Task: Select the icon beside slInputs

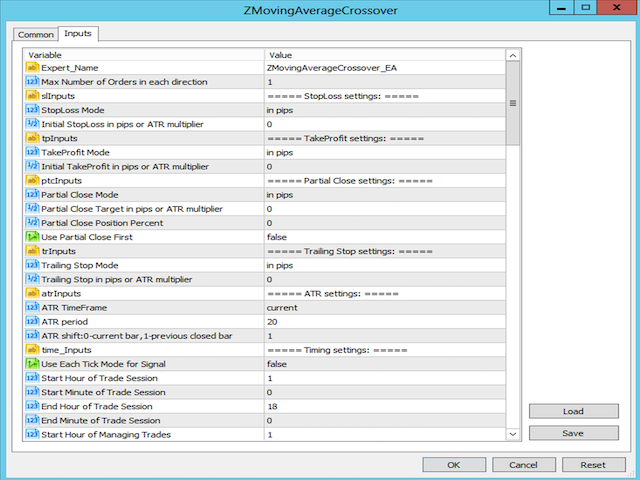Action: [x=32, y=96]
